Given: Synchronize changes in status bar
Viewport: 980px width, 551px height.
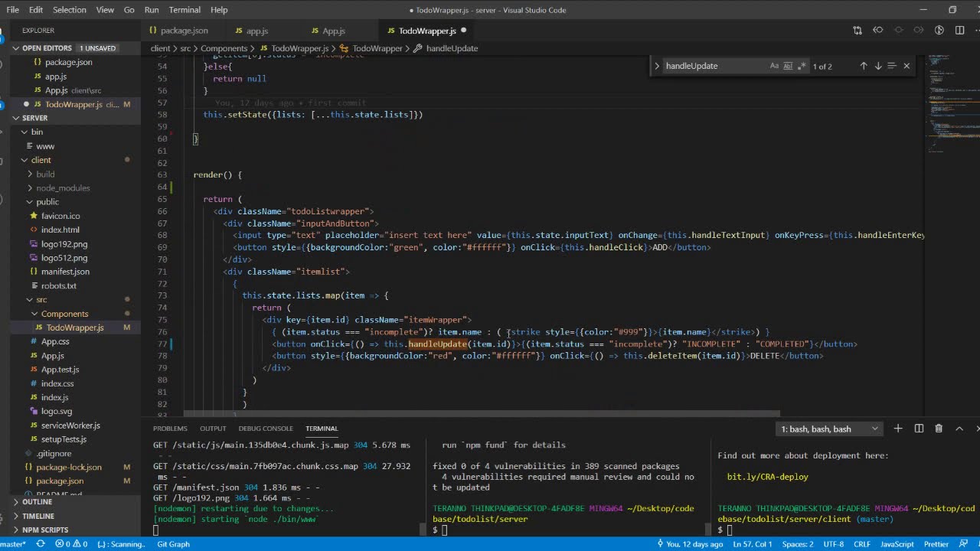Looking at the screenshot, I should point(41,544).
